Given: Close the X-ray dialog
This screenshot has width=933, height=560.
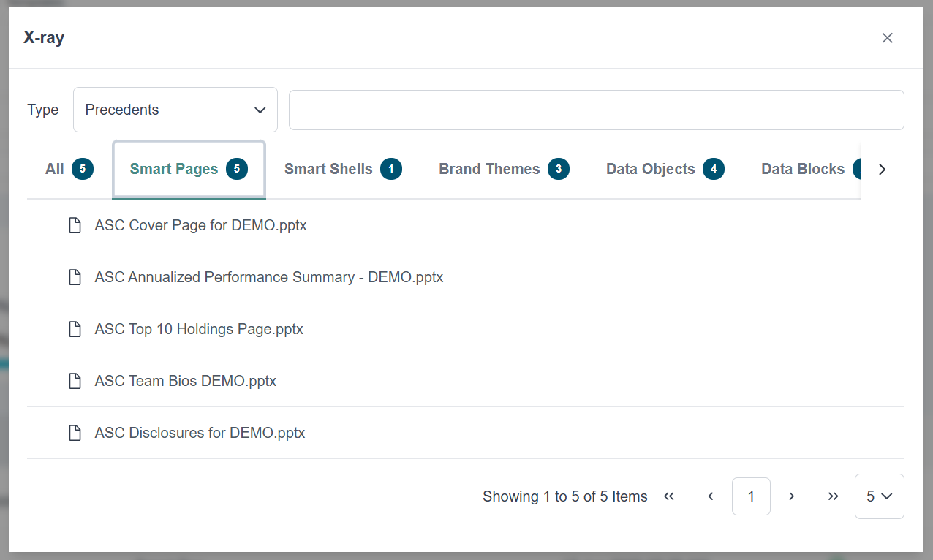Looking at the screenshot, I should 887,38.
